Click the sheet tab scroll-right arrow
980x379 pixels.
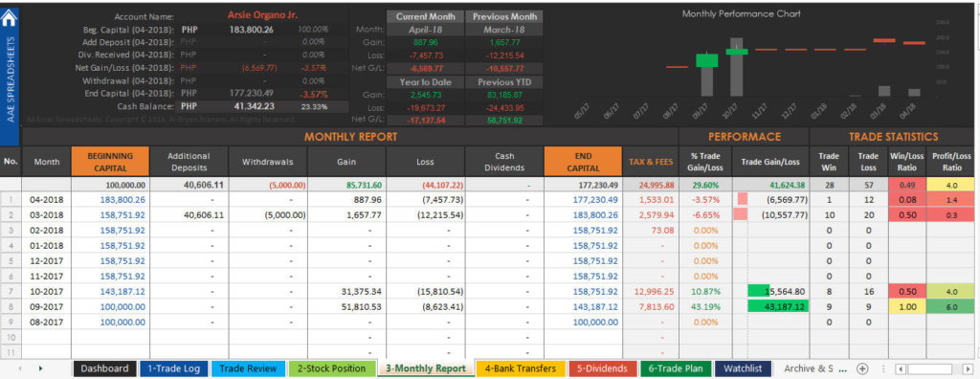click(40, 369)
